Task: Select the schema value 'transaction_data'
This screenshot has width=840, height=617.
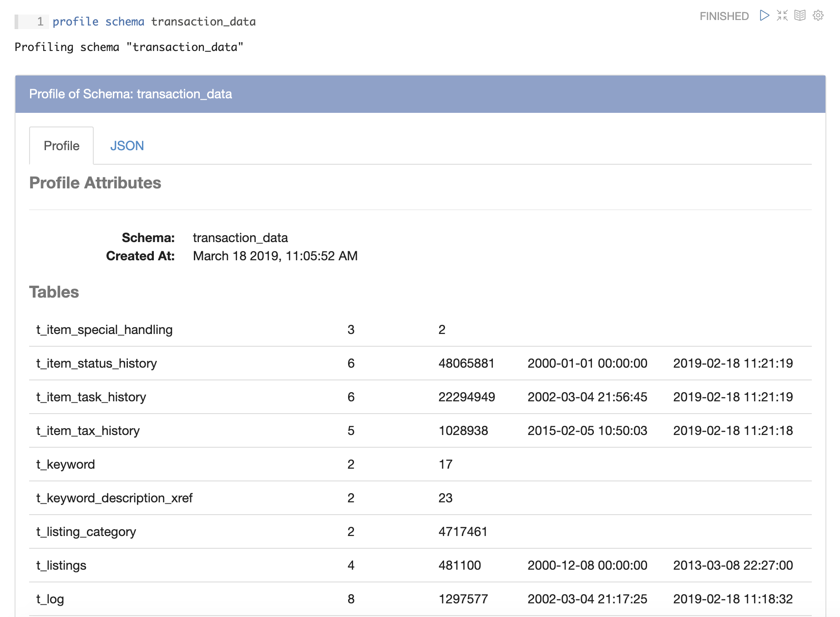Action: (x=240, y=238)
